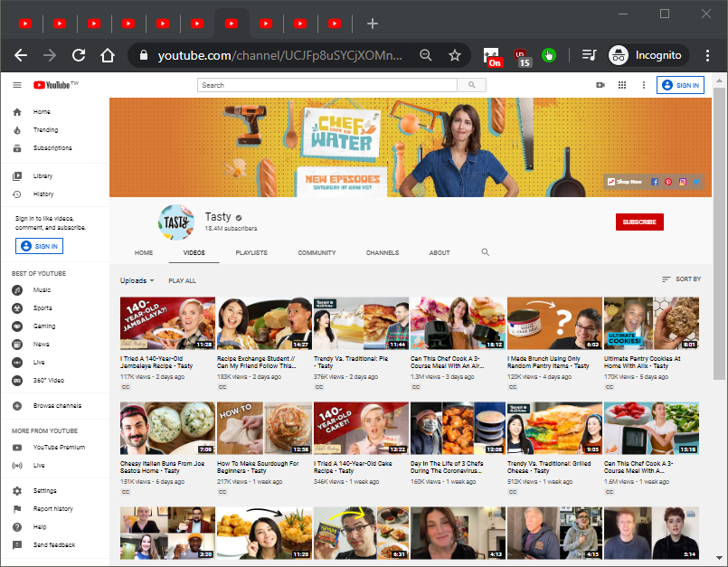Click Send feedback in sidebar
This screenshot has height=567, width=728.
[55, 545]
